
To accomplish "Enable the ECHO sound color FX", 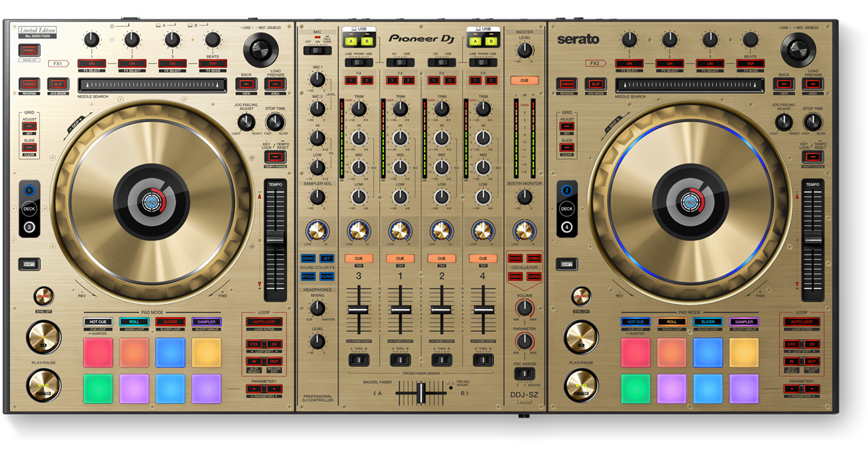I will tap(307, 258).
